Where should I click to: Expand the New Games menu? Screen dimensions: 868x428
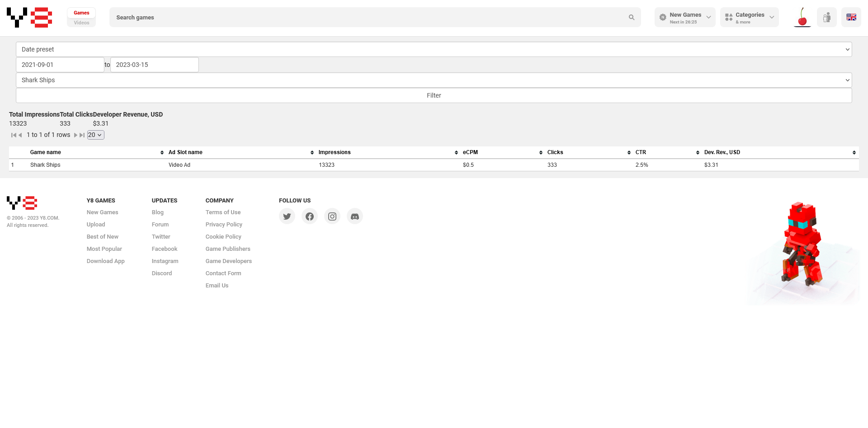685,17
